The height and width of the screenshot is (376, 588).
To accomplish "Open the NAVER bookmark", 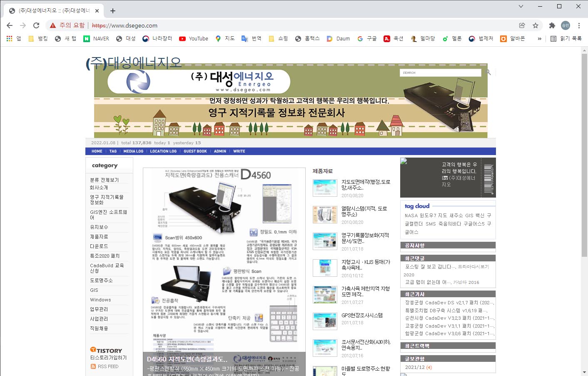I will coord(96,38).
